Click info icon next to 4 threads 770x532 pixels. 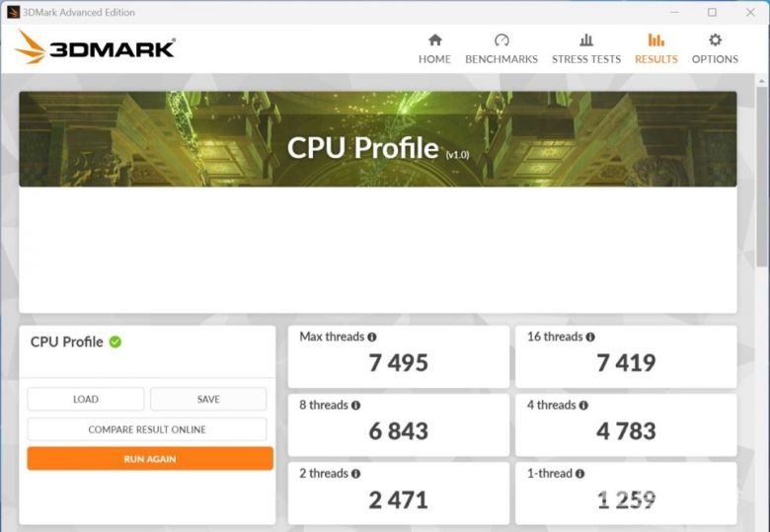pyautogui.click(x=583, y=406)
